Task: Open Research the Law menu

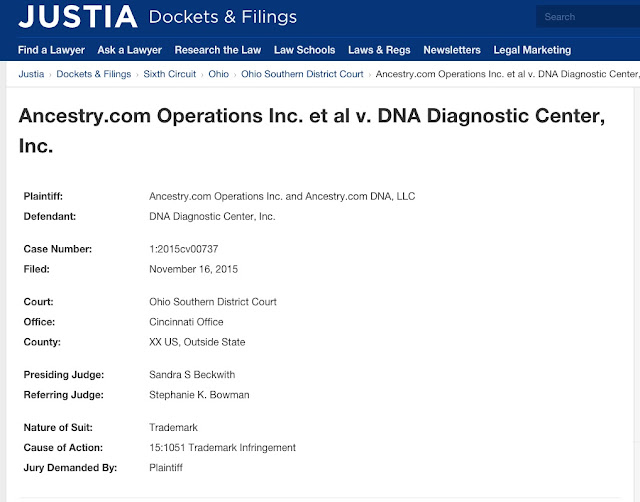Action: [x=218, y=50]
